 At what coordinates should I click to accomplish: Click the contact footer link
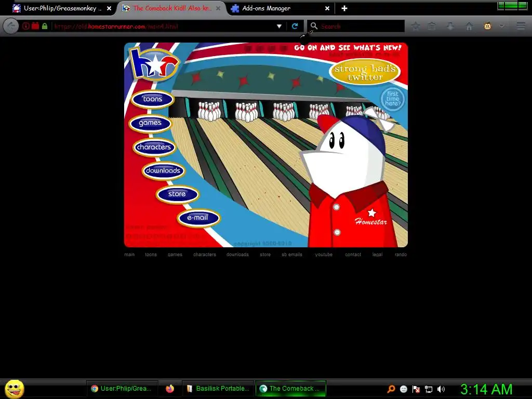pyautogui.click(x=353, y=255)
